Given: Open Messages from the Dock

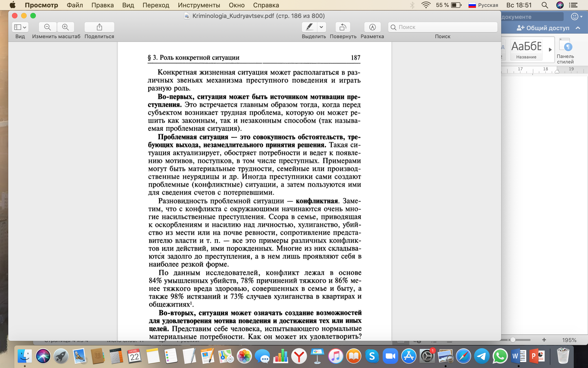Looking at the screenshot, I should coord(262,356).
